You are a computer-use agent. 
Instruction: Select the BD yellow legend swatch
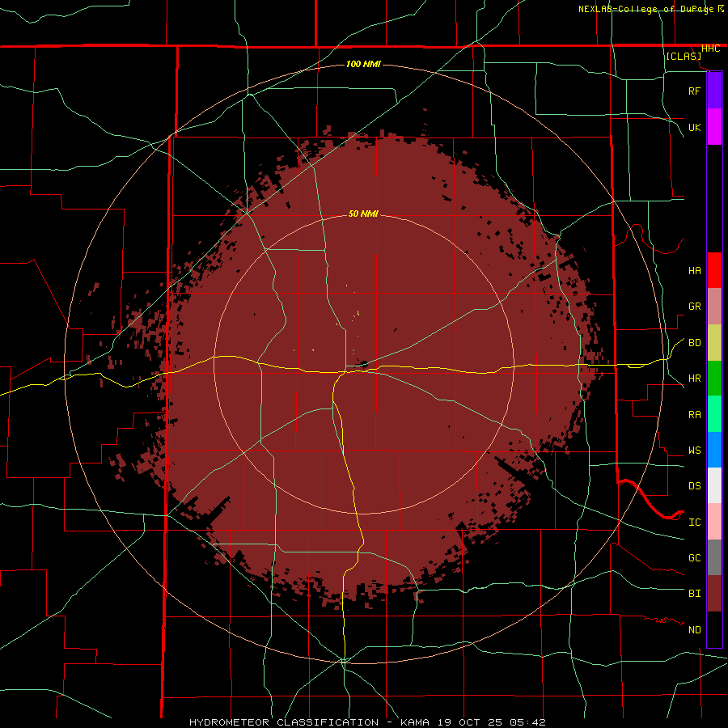click(x=714, y=343)
